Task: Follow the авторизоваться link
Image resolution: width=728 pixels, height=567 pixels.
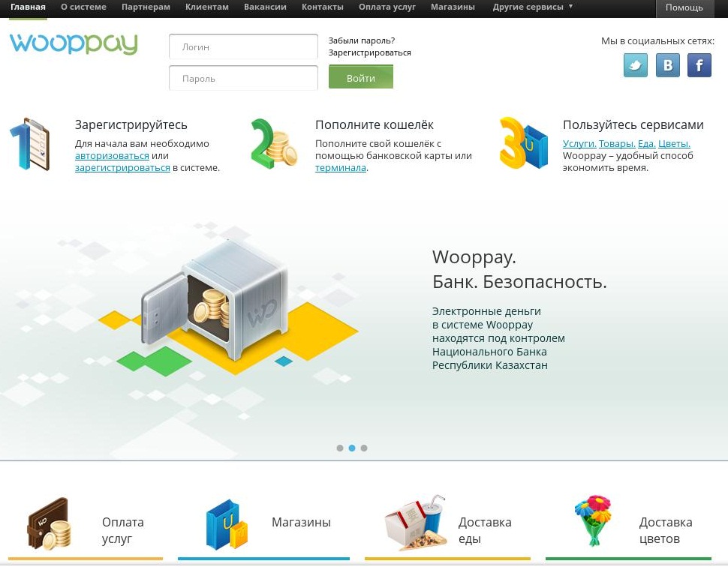Action: click(x=112, y=156)
